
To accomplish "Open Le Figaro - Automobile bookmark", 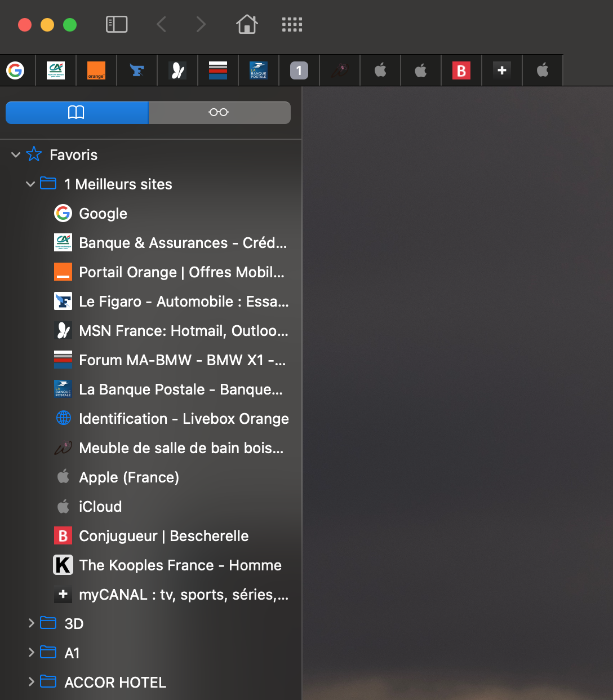I will (x=150, y=302).
